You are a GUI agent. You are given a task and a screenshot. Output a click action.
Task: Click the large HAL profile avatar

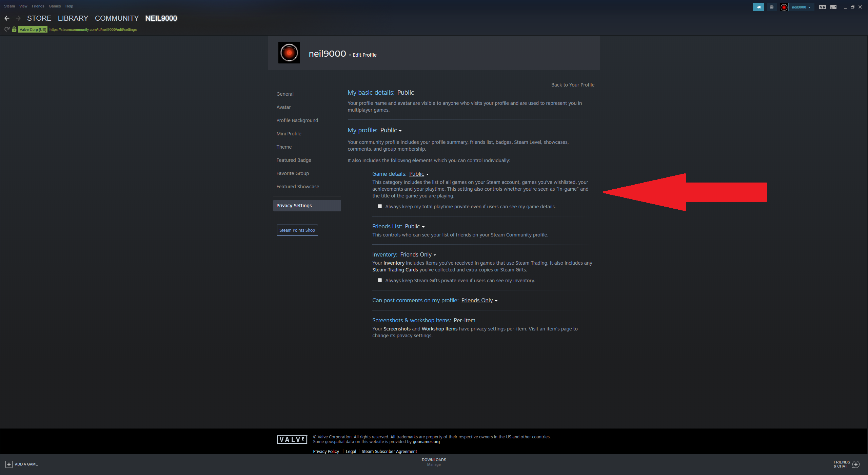coord(289,53)
